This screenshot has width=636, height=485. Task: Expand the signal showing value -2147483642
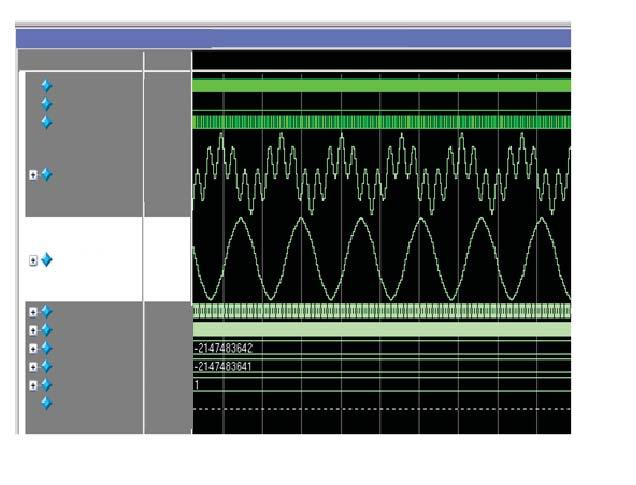tap(33, 348)
